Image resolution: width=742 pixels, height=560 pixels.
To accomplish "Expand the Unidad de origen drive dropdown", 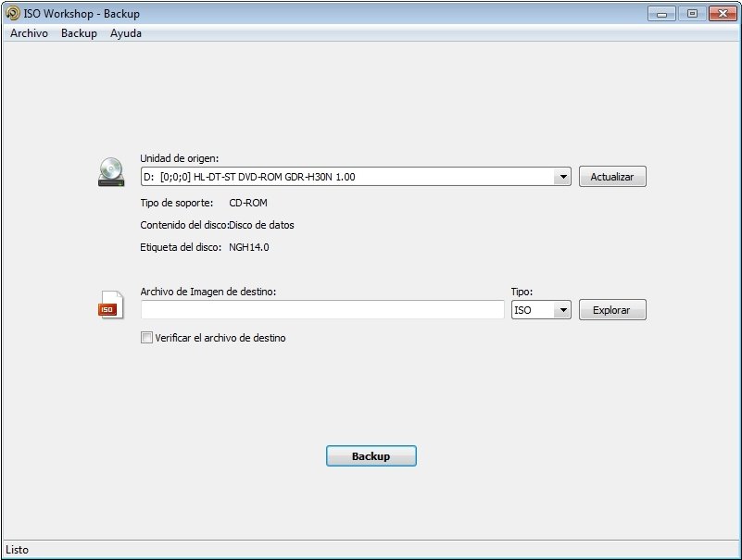I will coord(563,177).
